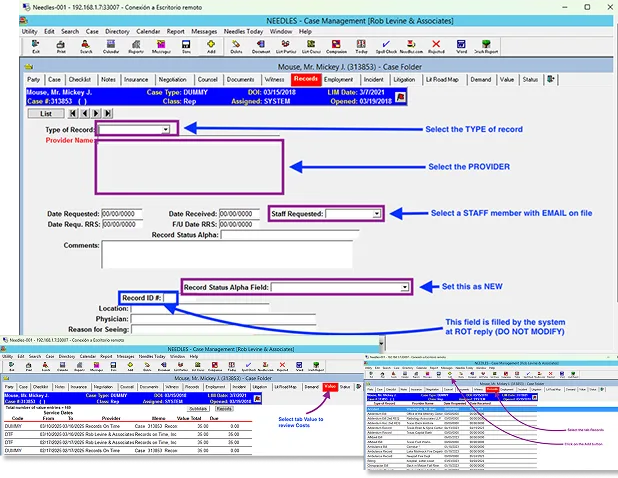Image resolution: width=618 pixels, height=478 pixels.
Task: Open the Directory menu in main window
Action: [117, 32]
